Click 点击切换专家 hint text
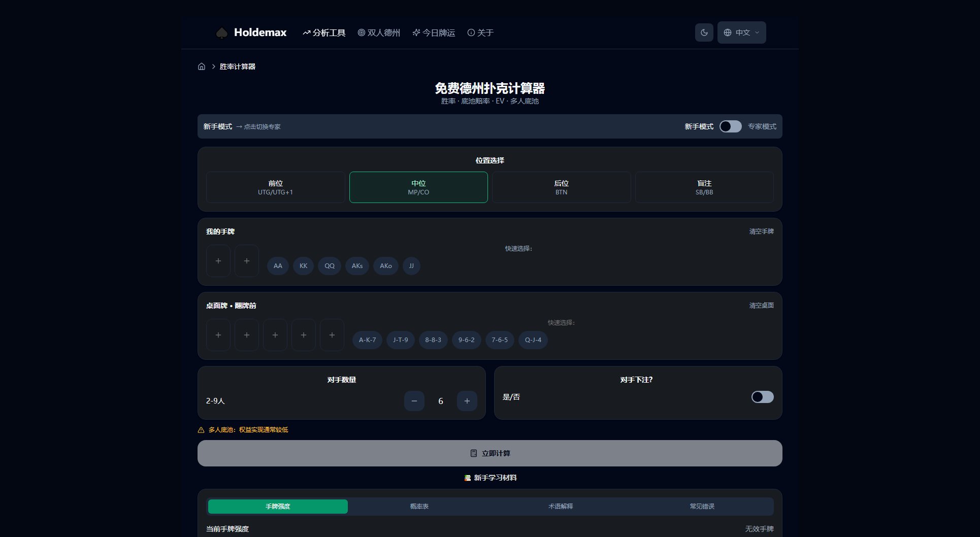 pyautogui.click(x=262, y=127)
